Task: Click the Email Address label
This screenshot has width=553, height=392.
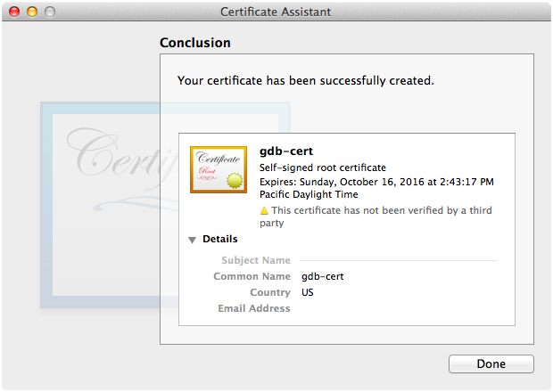Action: coord(254,308)
